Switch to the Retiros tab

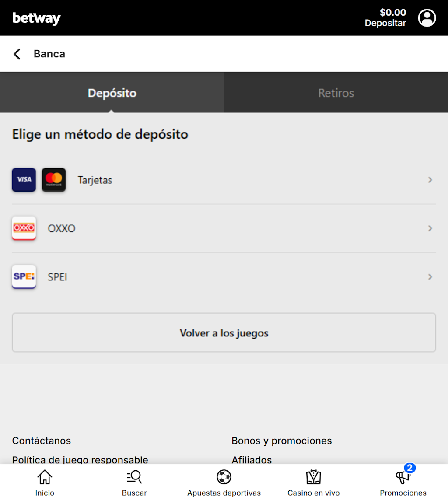click(336, 92)
